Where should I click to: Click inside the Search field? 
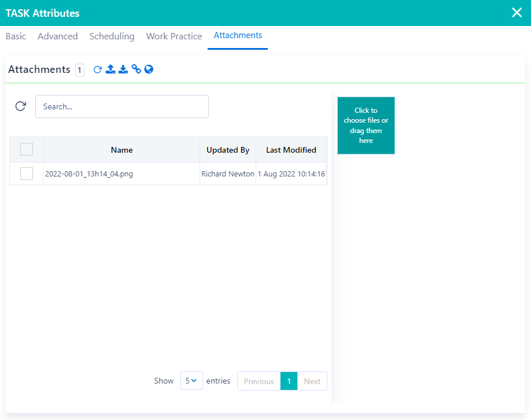pyautogui.click(x=121, y=106)
